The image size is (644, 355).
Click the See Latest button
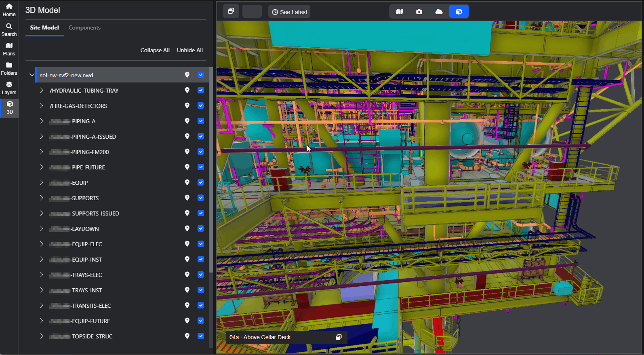[x=289, y=12]
